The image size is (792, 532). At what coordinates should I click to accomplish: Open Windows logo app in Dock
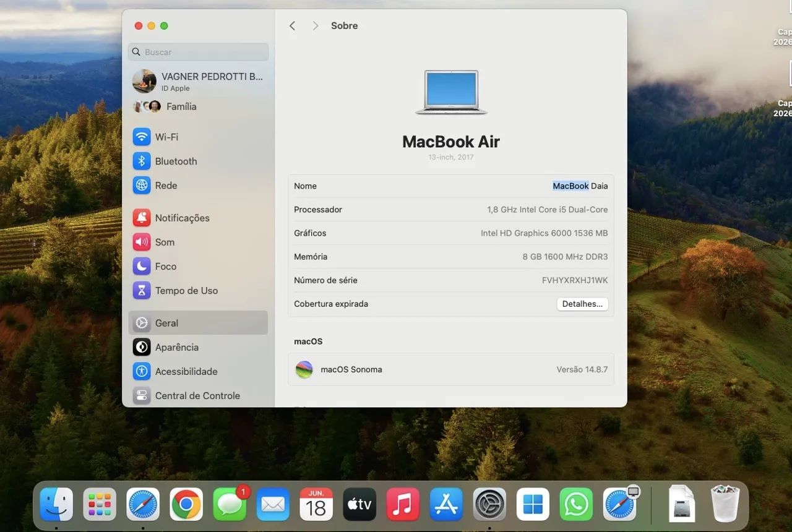click(533, 504)
